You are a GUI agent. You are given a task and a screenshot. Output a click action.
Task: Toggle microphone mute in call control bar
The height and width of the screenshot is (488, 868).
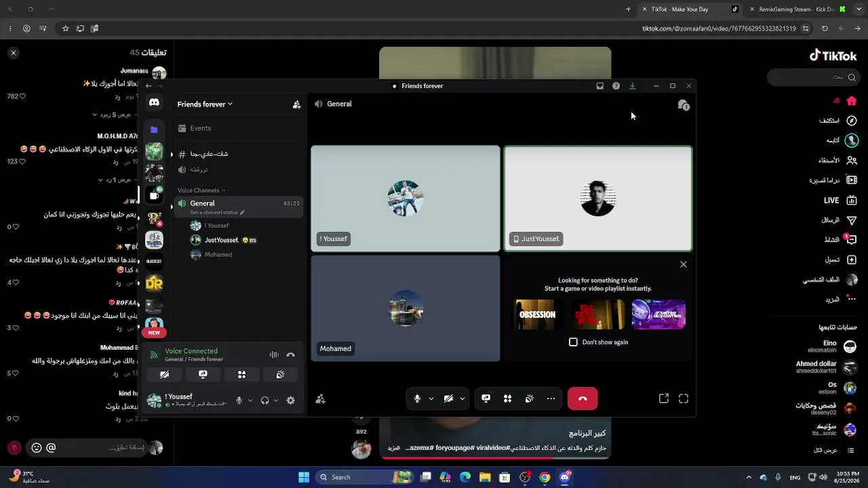417,399
